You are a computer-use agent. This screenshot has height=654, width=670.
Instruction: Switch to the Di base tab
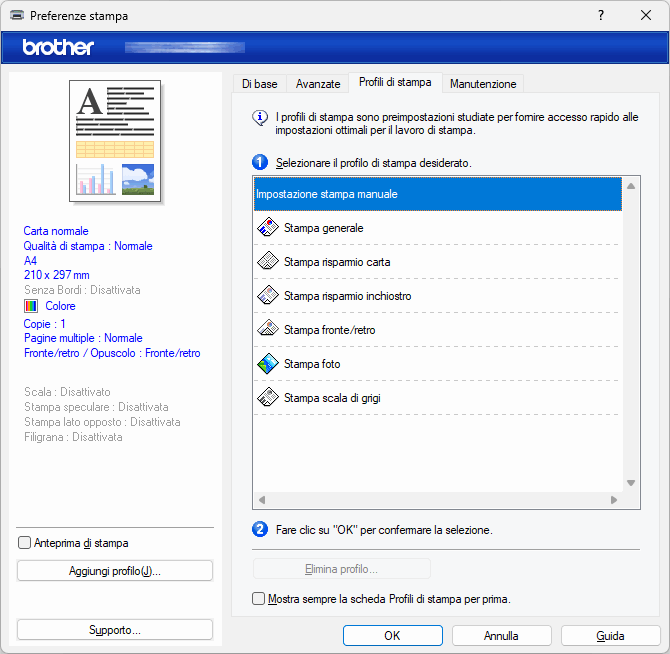(260, 84)
